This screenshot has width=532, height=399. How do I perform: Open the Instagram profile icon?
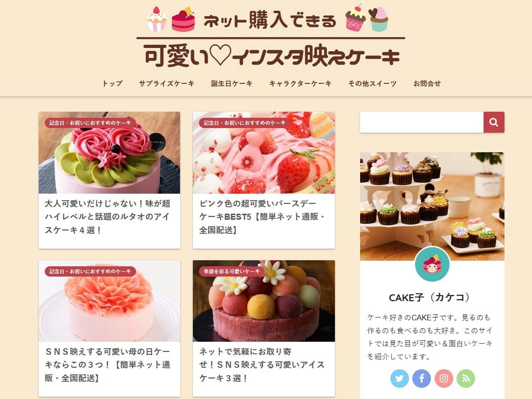coord(444,379)
